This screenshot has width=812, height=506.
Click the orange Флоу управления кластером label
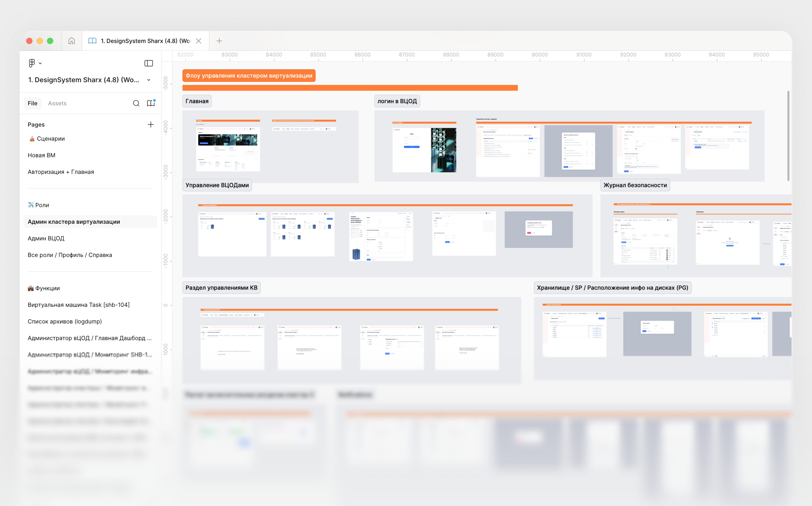(249, 76)
